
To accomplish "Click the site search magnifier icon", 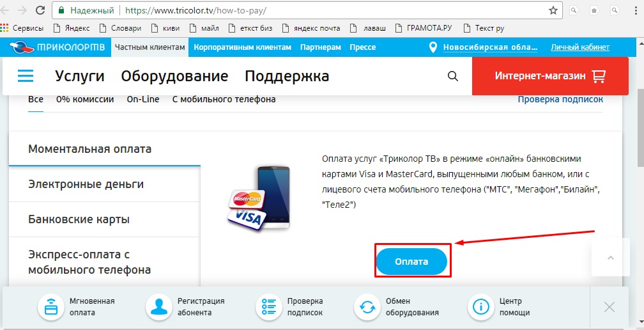I will tap(453, 76).
